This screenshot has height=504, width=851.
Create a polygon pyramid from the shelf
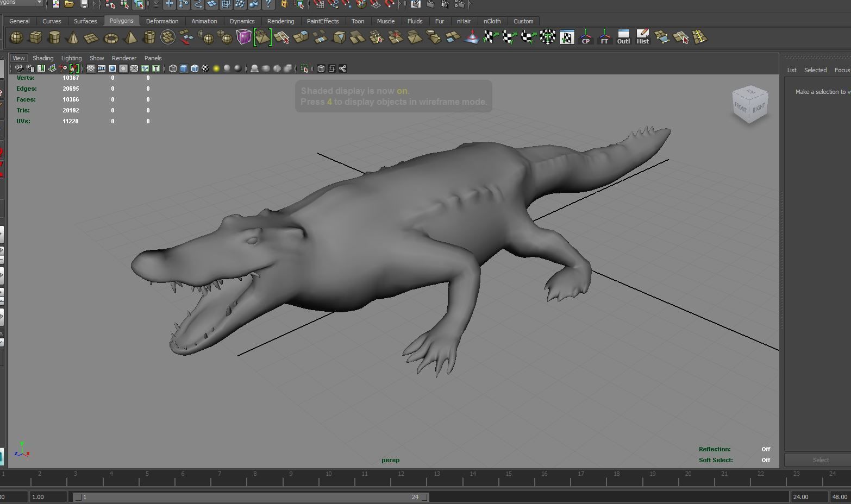click(130, 37)
